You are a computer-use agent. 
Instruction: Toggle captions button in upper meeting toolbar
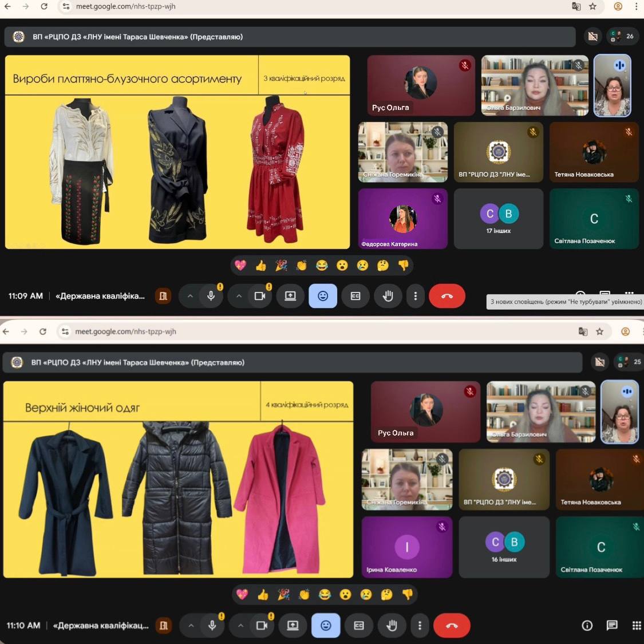click(355, 296)
